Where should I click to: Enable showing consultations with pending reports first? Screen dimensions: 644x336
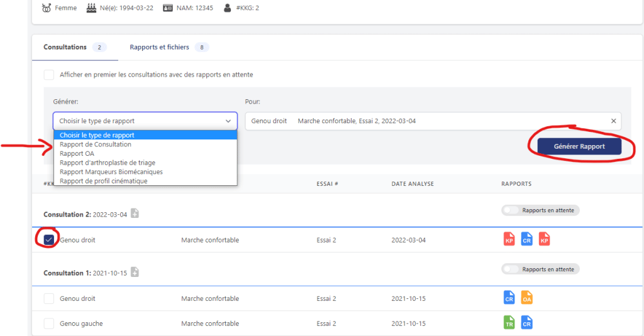click(49, 75)
